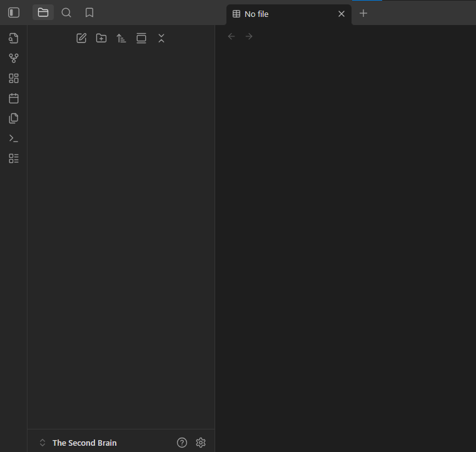This screenshot has width=476, height=452.
Task: Open today's daily note calendar icon
Action: click(14, 98)
